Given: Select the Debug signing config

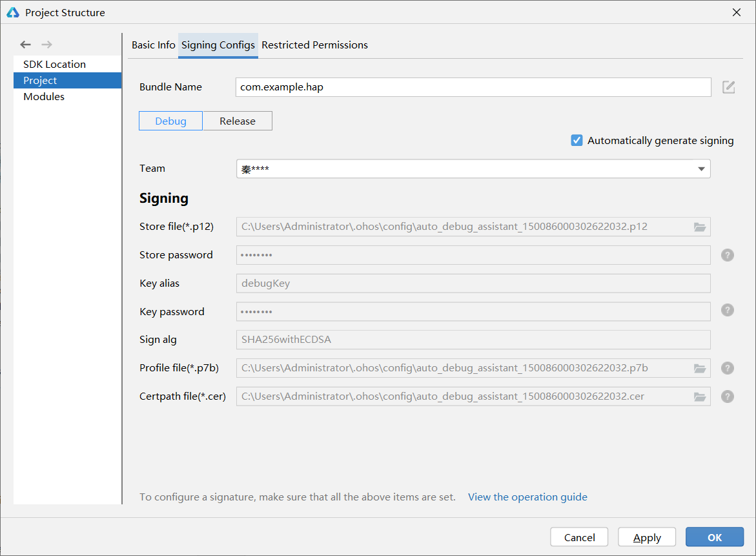Looking at the screenshot, I should point(170,121).
